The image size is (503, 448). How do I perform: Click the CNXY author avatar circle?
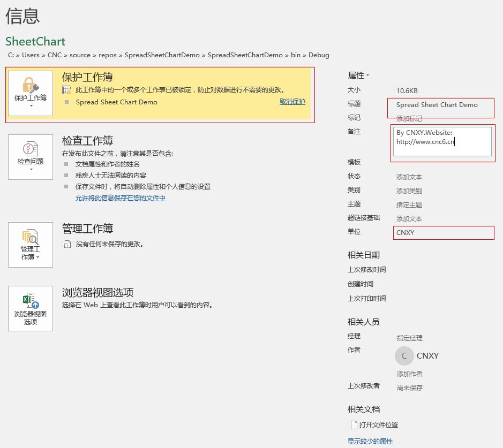click(404, 356)
